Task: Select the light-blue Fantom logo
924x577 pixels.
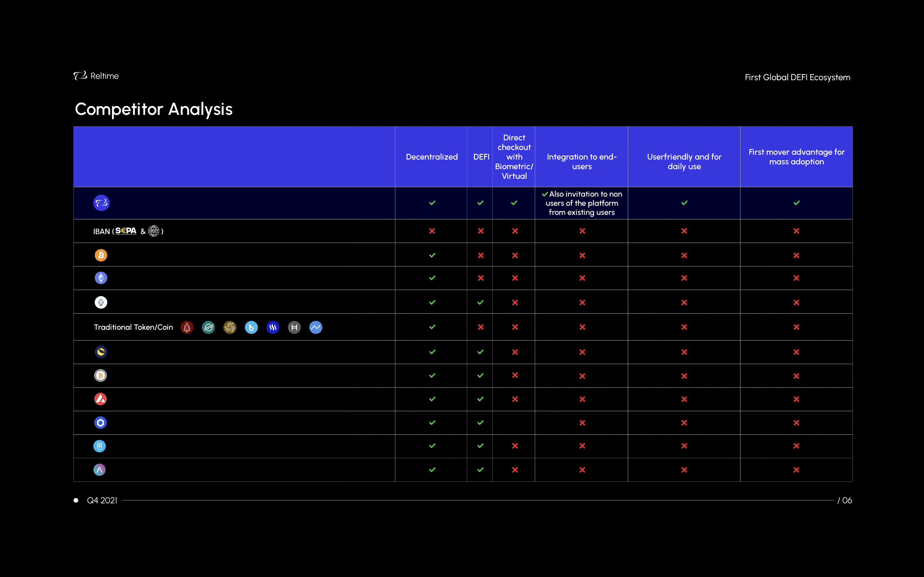Action: click(x=100, y=446)
